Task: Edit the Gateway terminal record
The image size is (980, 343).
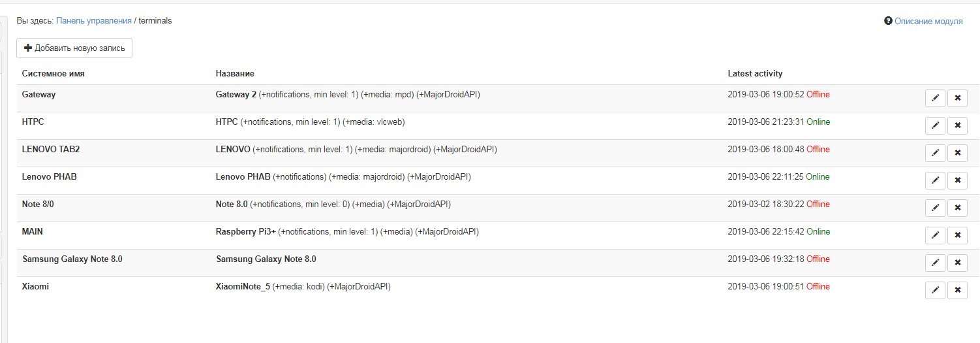Action: point(935,98)
